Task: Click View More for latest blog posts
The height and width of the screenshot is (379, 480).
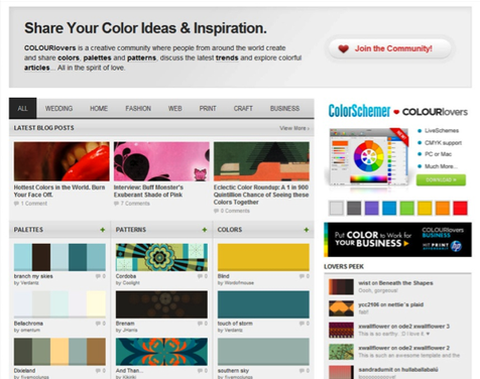Action: (294, 128)
